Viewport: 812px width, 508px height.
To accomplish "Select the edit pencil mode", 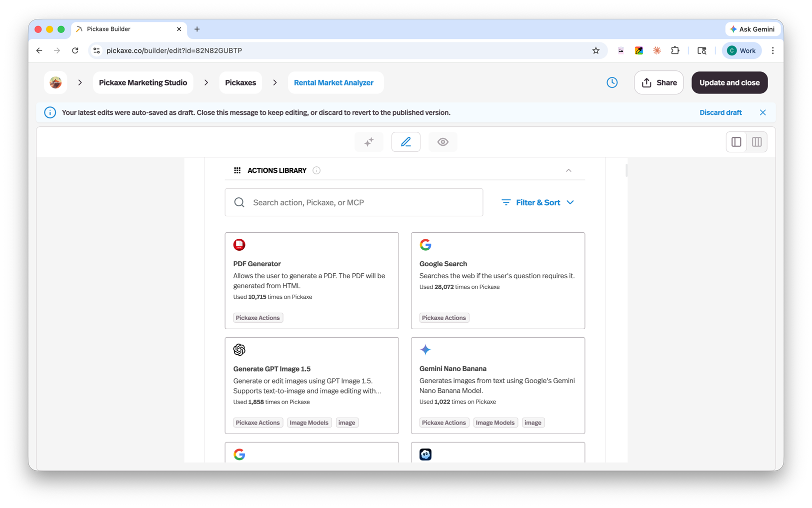I will [x=405, y=142].
